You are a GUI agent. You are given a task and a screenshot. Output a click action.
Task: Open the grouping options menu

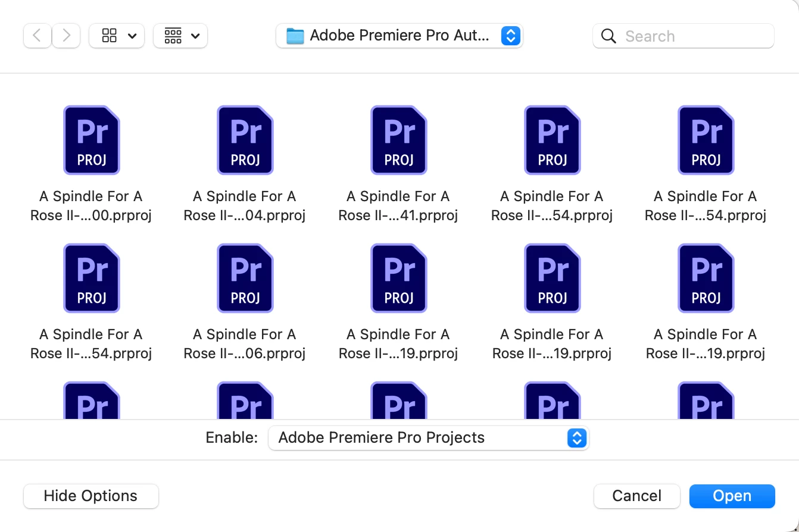point(180,36)
